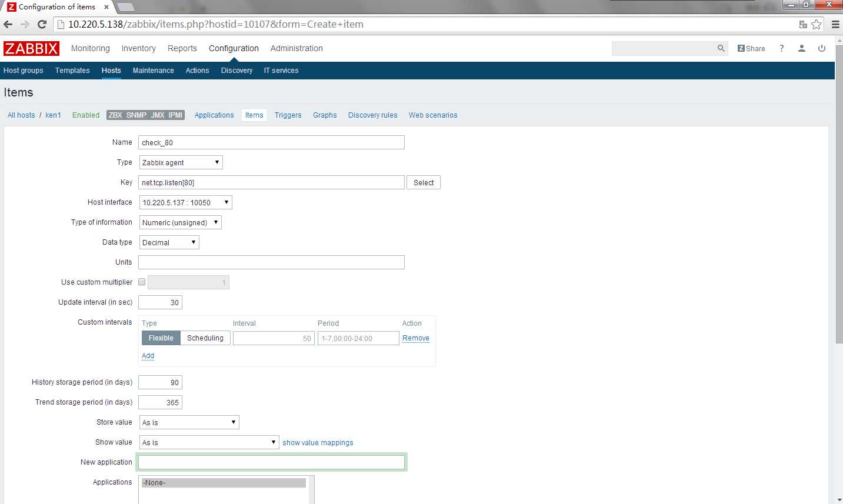Click the Key input field

[271, 182]
